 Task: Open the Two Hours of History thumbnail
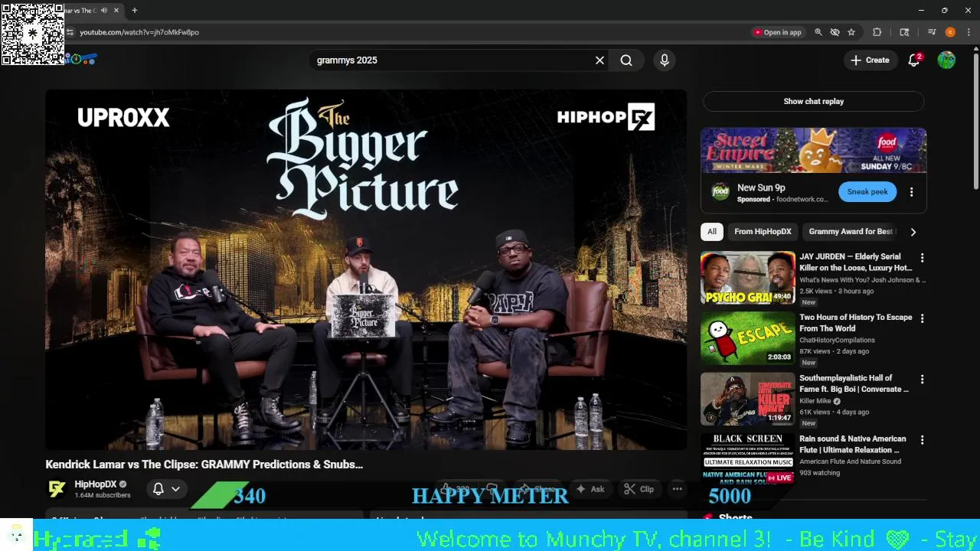coord(747,338)
